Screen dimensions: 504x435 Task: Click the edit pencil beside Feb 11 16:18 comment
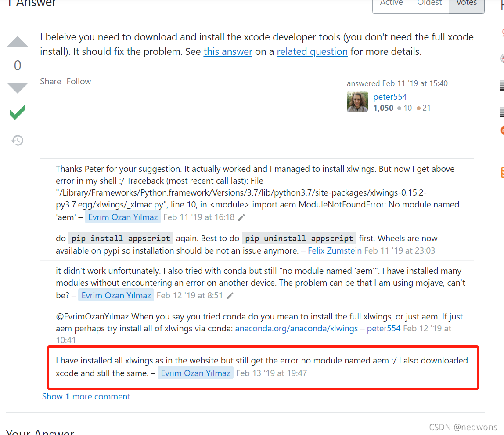(241, 218)
